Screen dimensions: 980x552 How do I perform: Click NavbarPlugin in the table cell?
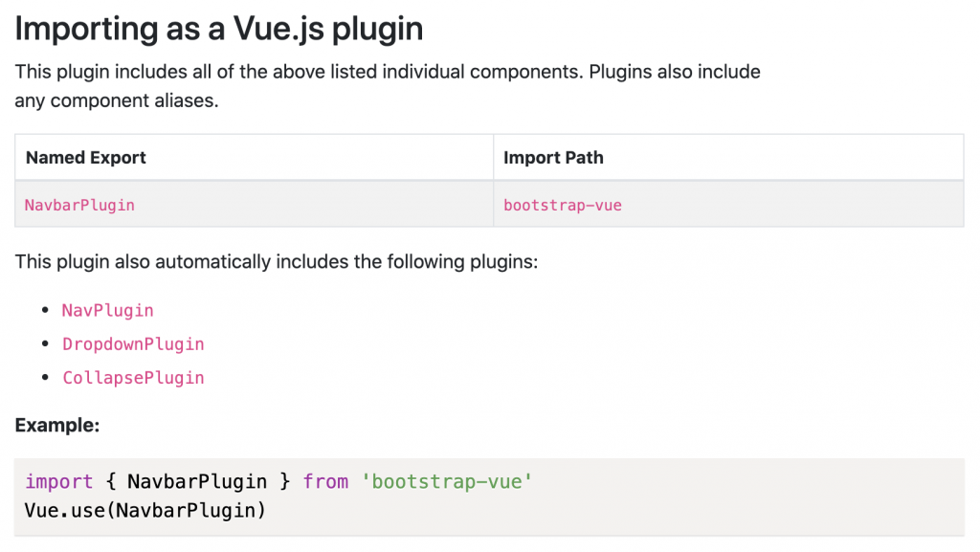79,205
